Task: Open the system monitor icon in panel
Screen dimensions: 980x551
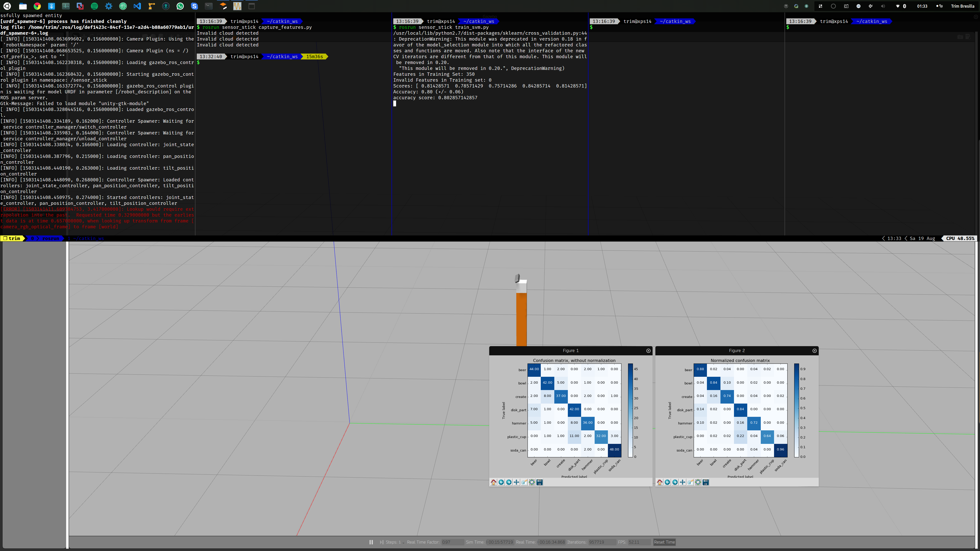Action: 66,6
